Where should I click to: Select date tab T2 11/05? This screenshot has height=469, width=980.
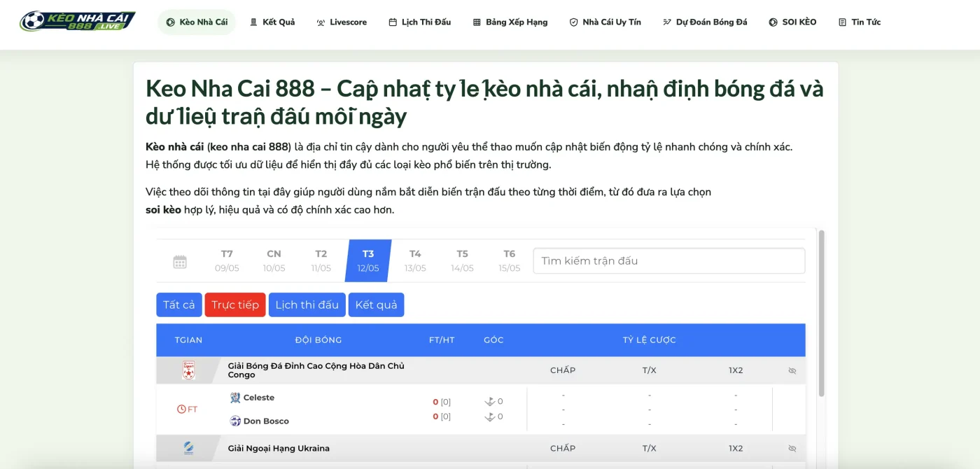coord(321,260)
